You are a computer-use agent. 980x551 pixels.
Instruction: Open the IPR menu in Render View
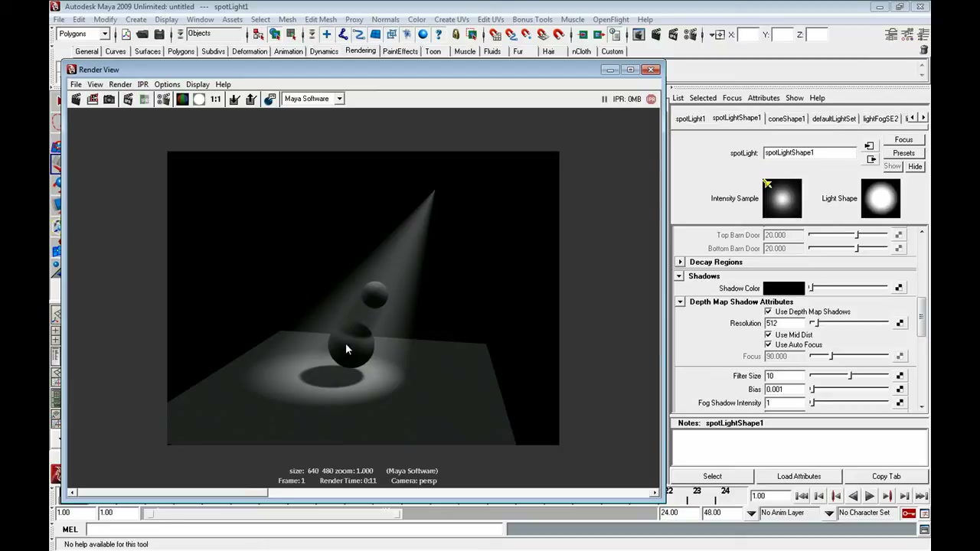click(x=142, y=84)
